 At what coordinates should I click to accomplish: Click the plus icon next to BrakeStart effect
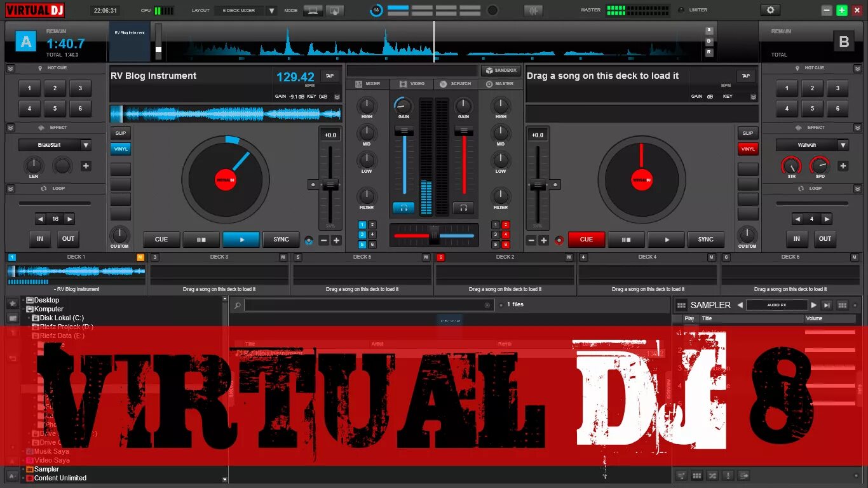click(86, 166)
